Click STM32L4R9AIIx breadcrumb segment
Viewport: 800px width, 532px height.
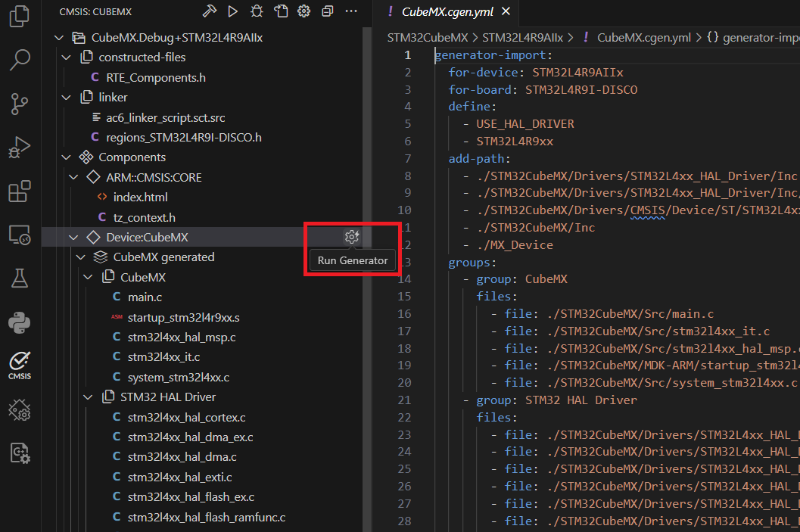[523, 38]
